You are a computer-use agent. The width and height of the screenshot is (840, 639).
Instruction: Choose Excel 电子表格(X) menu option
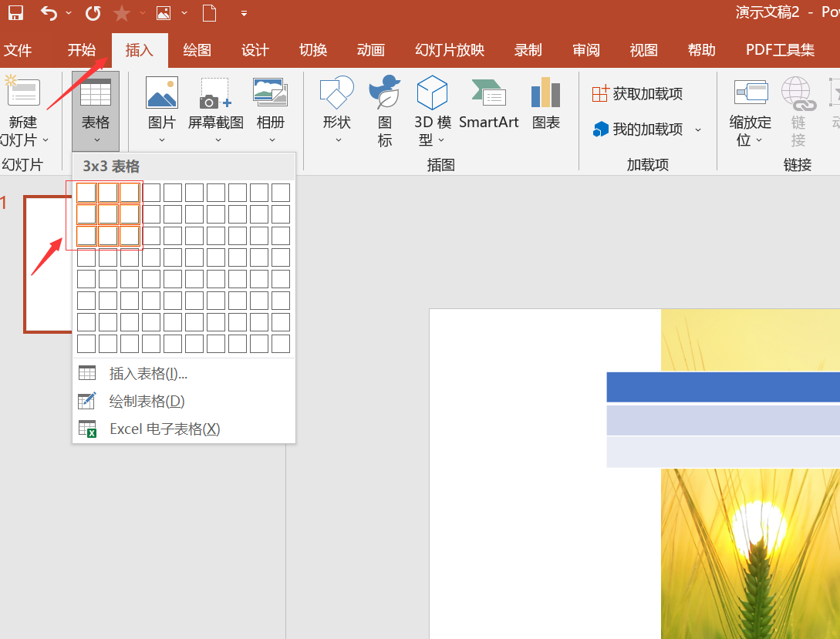[184, 429]
